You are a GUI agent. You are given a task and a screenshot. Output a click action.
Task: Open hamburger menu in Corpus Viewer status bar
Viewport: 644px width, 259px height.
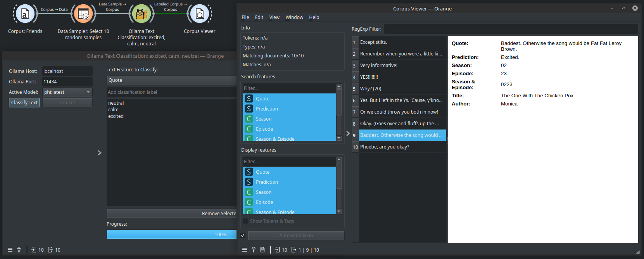point(245,250)
